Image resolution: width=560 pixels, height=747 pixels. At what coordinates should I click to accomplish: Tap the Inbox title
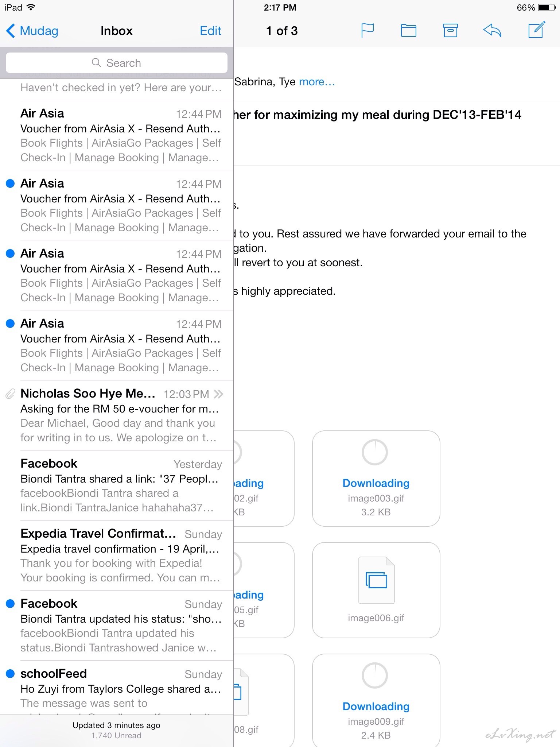tap(117, 31)
